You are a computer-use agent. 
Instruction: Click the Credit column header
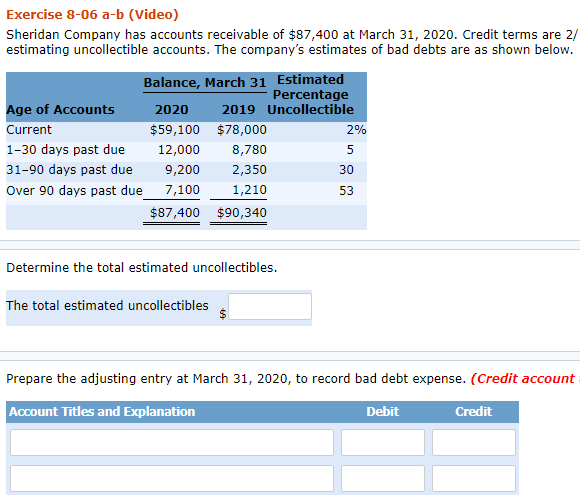click(473, 412)
